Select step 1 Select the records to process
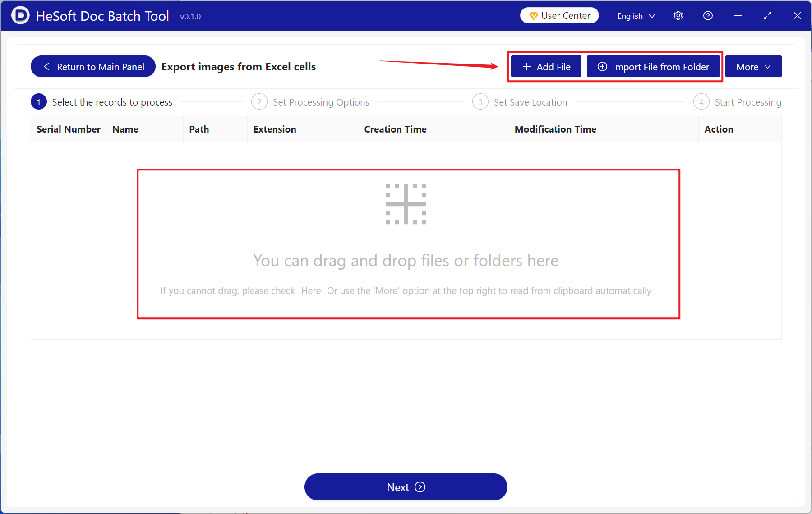This screenshot has width=812, height=514. pos(101,102)
